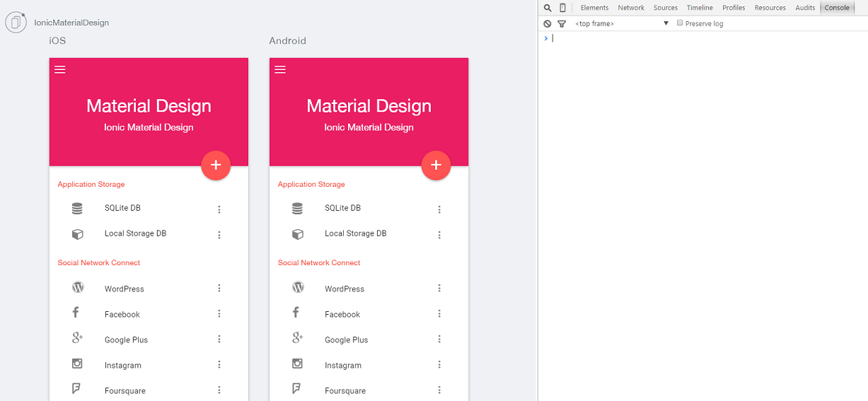868x401 pixels.
Task: Toggle the DevTools device mode icon
Action: [562, 8]
